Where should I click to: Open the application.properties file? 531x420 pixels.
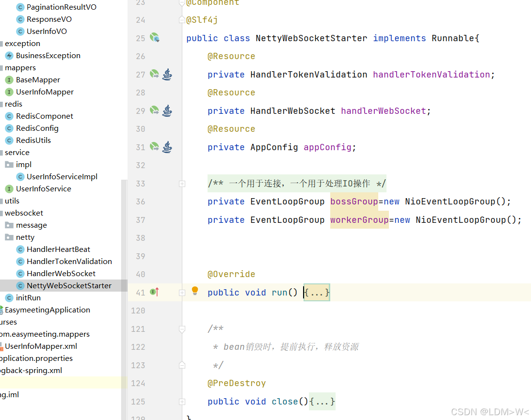[x=36, y=358]
